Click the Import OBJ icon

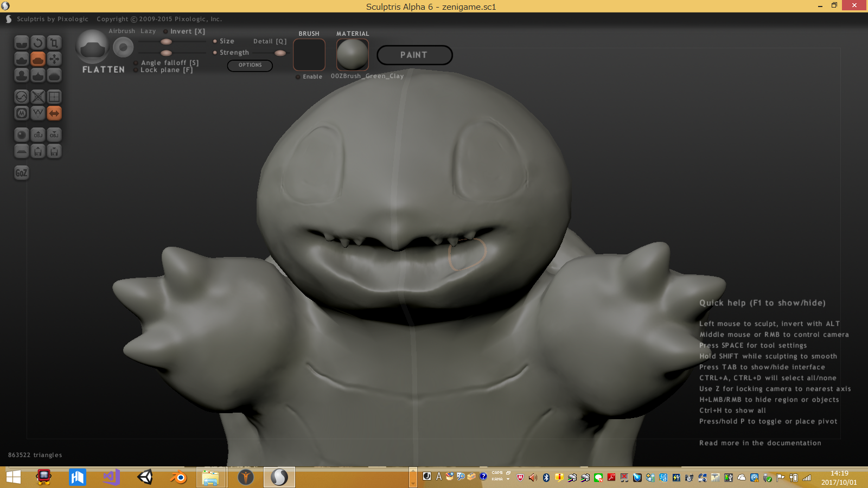click(x=38, y=135)
